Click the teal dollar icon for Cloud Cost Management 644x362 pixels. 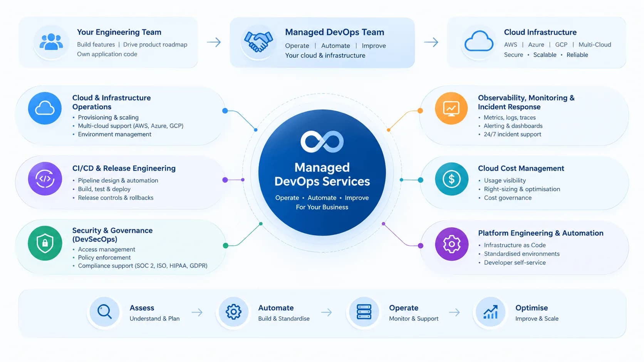pos(452,179)
